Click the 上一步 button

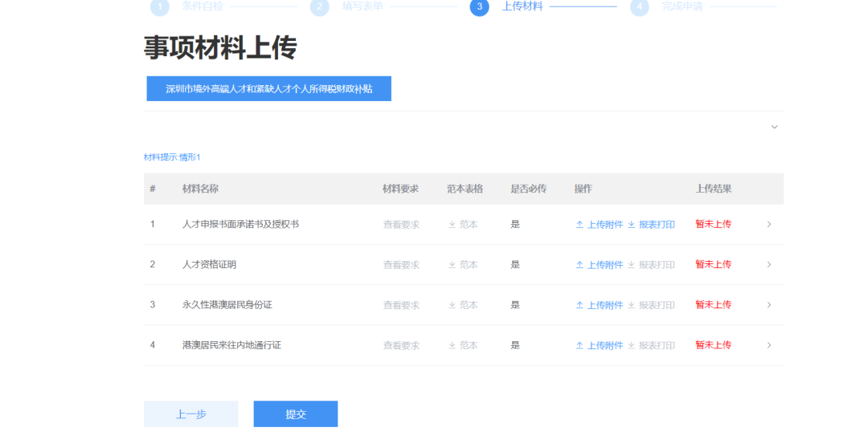(191, 413)
